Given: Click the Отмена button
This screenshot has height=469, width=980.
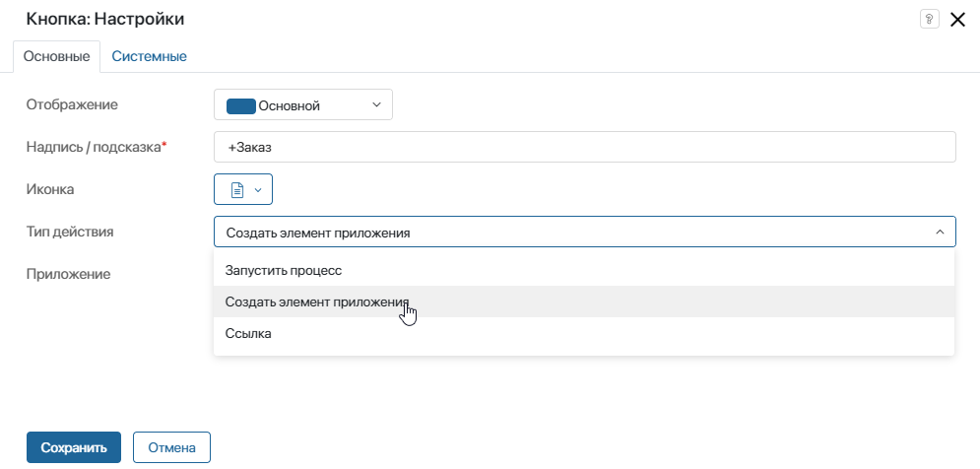Looking at the screenshot, I should point(172,447).
